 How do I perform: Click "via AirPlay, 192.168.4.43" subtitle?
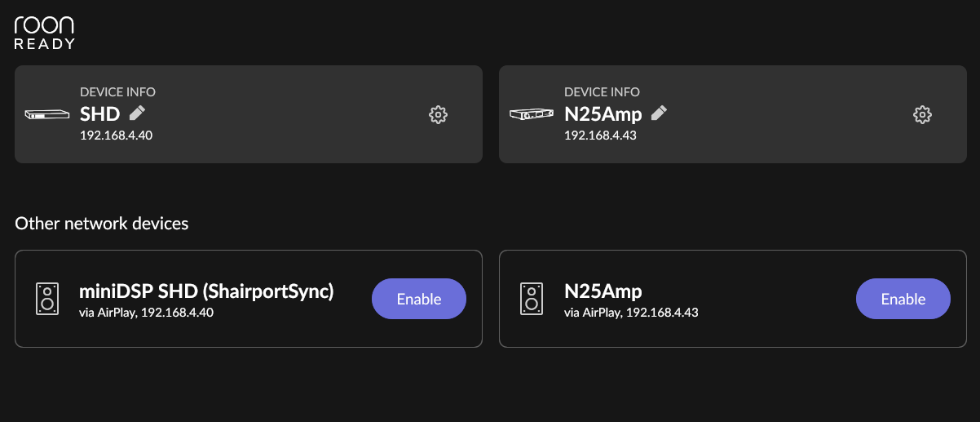[631, 312]
